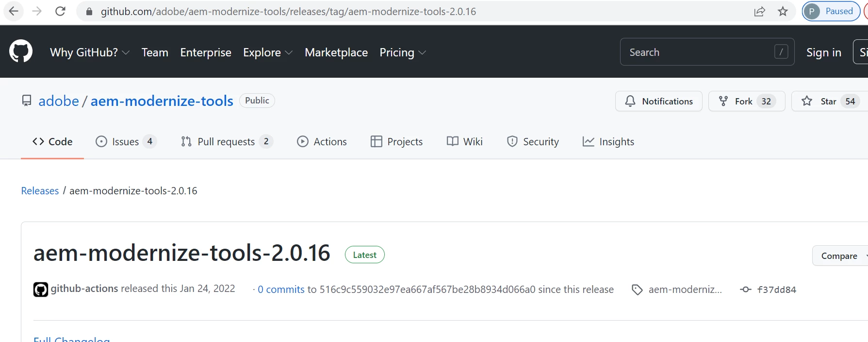Image resolution: width=868 pixels, height=342 pixels.
Task: Switch to the Pull requests tab
Action: (227, 141)
